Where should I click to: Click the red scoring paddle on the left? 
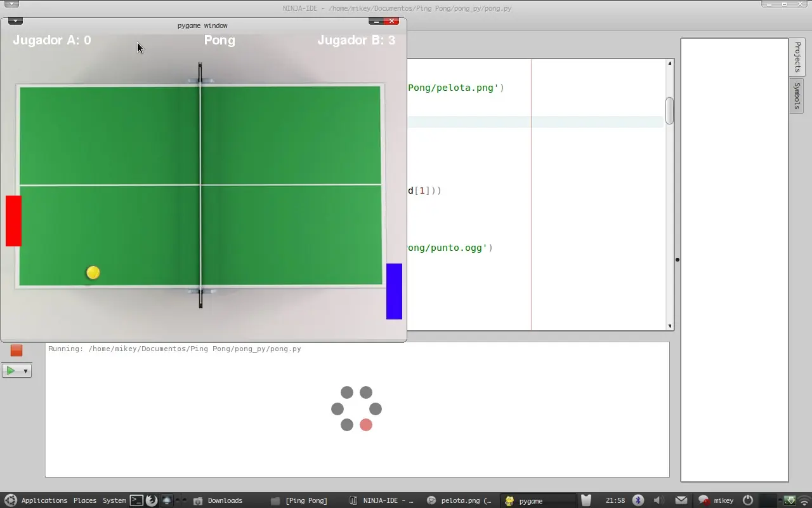coord(13,221)
